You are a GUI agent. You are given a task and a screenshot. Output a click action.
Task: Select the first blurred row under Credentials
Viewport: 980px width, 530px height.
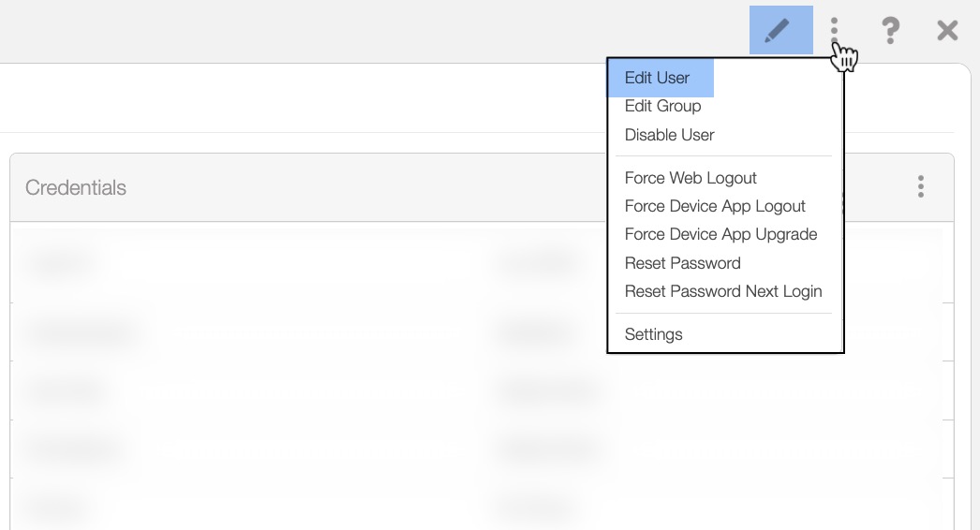pos(60,263)
